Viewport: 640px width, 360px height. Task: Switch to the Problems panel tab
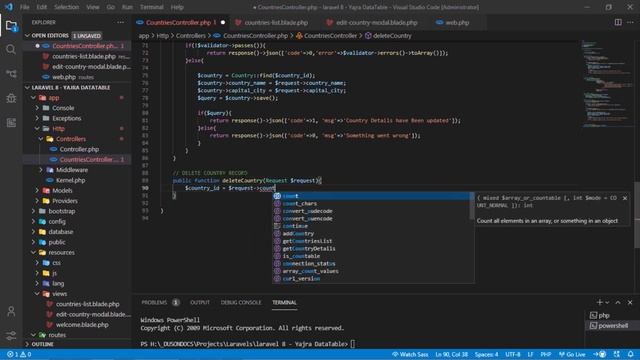(x=160, y=302)
